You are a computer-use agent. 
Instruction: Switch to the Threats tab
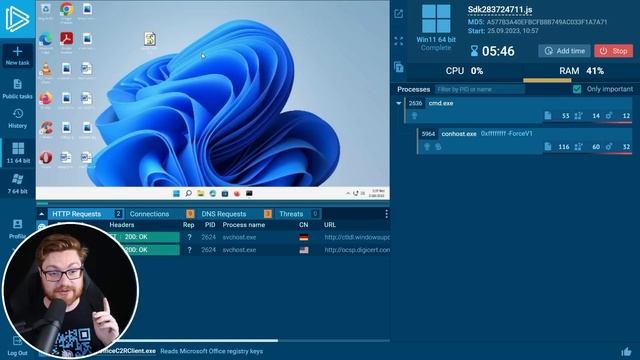(298, 213)
